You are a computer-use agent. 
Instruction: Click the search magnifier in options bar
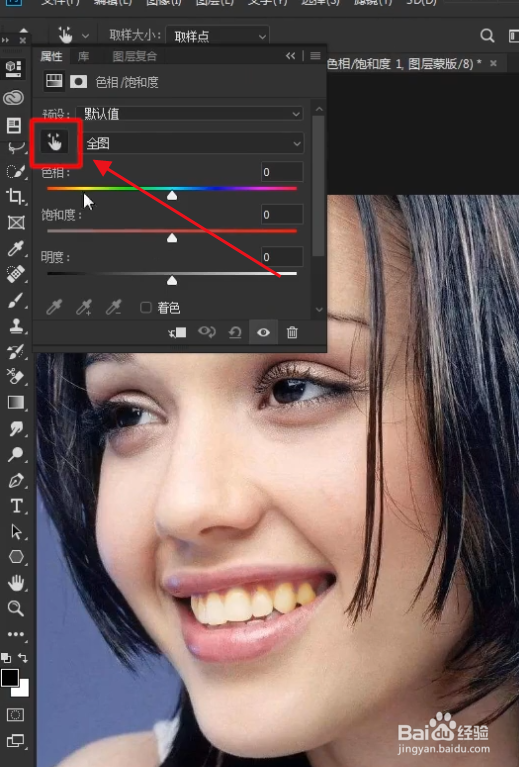[x=487, y=36]
